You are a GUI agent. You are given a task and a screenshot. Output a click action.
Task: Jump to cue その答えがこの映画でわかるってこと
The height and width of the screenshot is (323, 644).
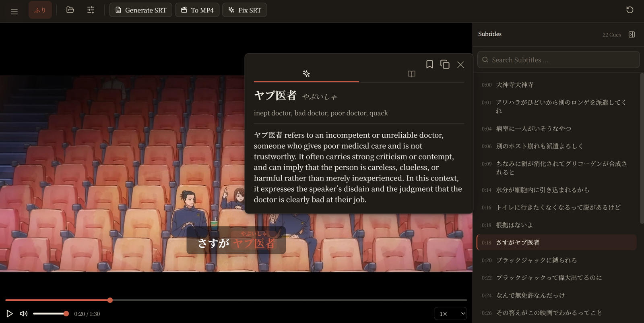(x=556, y=313)
